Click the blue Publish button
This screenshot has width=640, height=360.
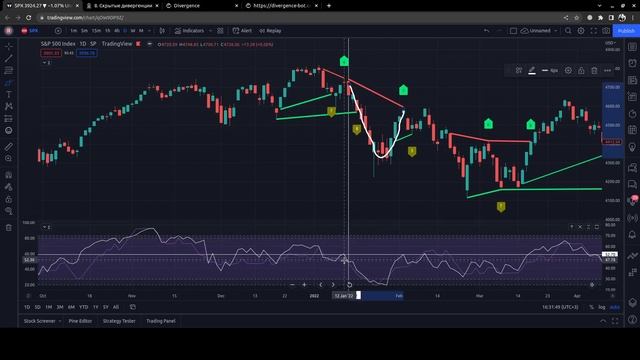click(x=626, y=31)
